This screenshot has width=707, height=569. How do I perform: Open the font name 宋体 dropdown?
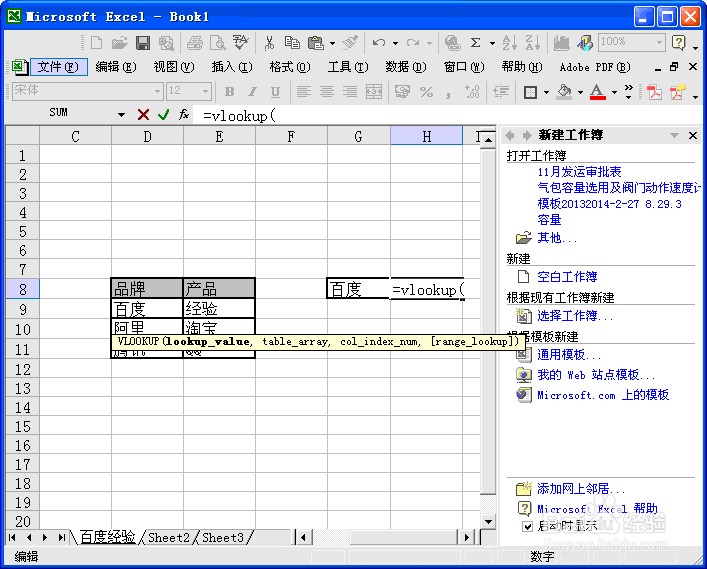(157, 92)
